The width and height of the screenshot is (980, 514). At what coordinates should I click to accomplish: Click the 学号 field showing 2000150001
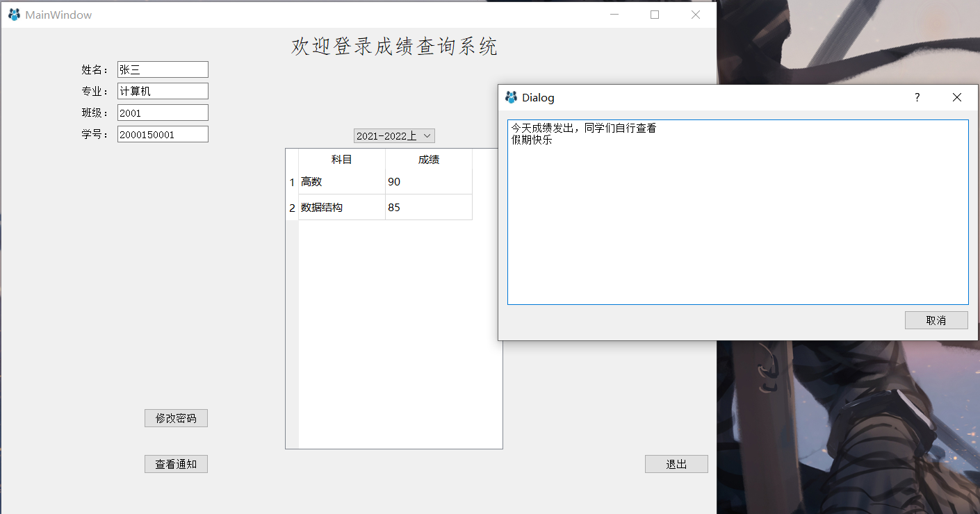(162, 133)
